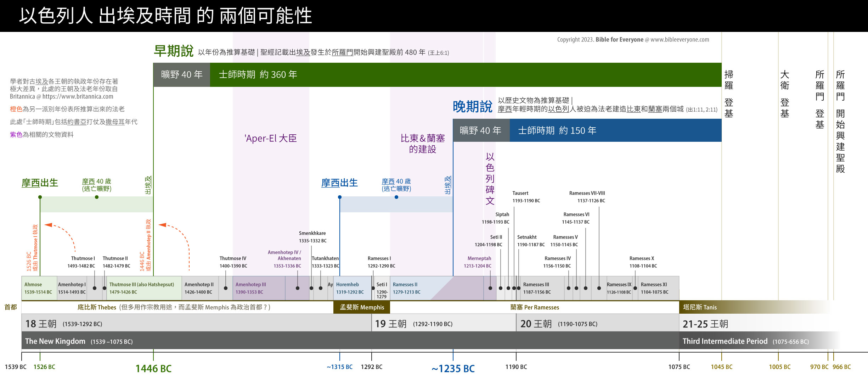Click the ~1235 BC date marker
The image size is (868, 375).
coord(453,369)
